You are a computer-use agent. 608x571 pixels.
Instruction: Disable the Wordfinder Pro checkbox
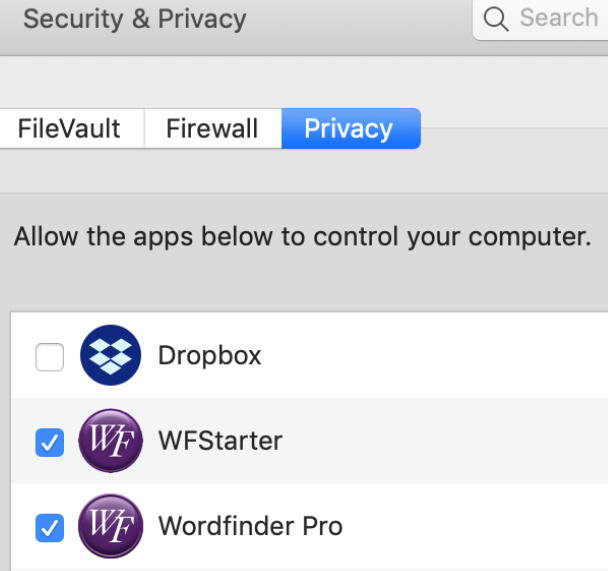50,528
